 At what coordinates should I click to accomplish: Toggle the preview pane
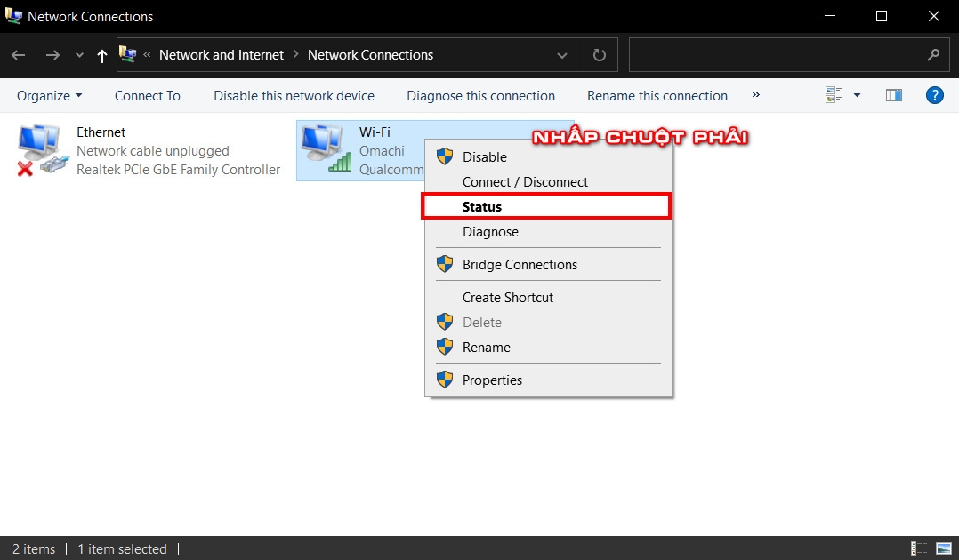click(x=893, y=95)
